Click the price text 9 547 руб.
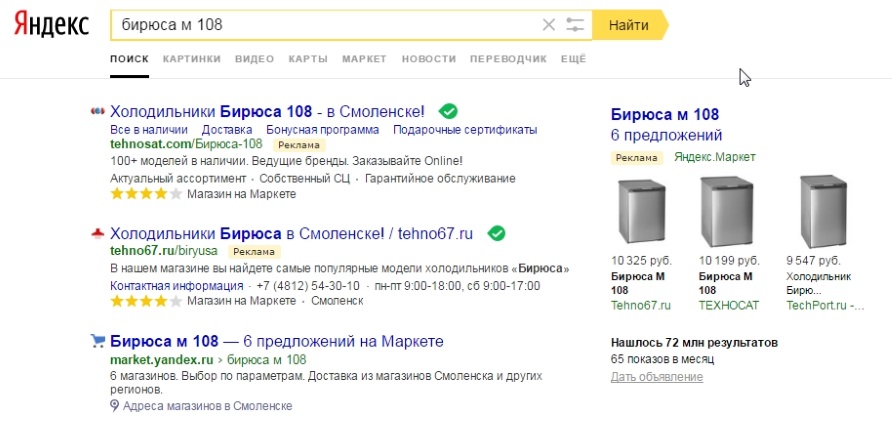The image size is (892, 423). (x=813, y=261)
